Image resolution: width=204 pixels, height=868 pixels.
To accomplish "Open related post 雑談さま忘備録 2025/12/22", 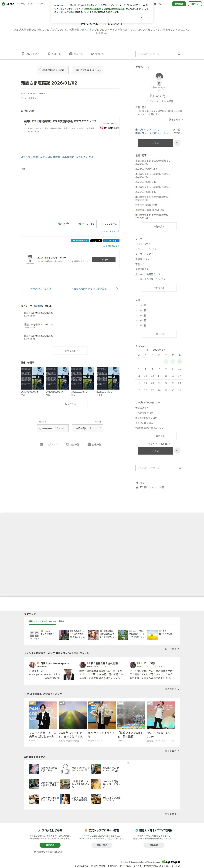I will click(x=38, y=336).
